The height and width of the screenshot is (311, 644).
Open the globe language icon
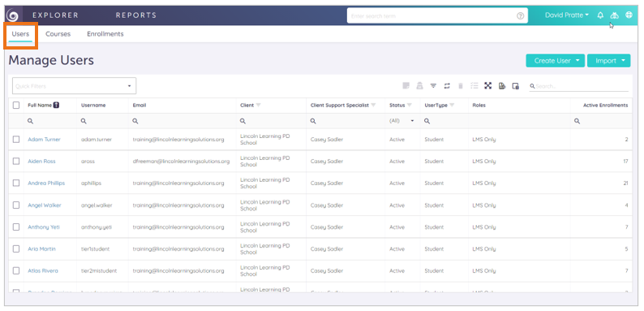coord(629,15)
